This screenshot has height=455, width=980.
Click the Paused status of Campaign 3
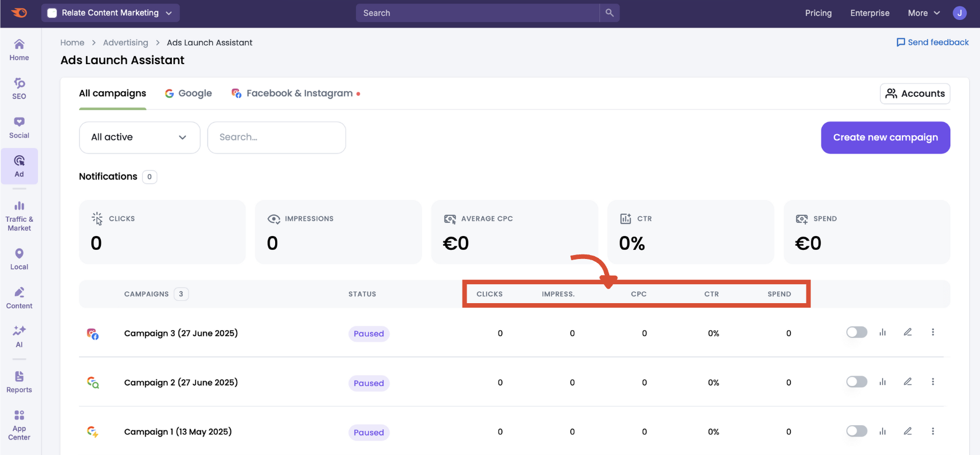[x=369, y=334]
